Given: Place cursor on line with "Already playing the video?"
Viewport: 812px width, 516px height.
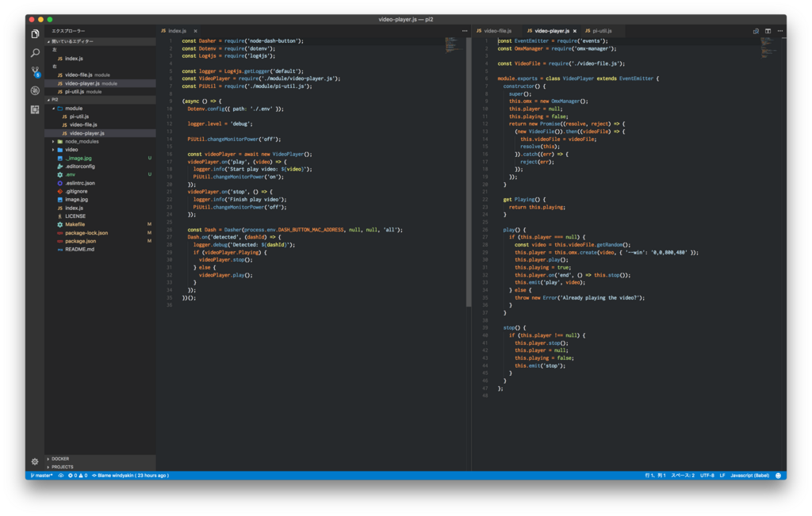Looking at the screenshot, I should (x=580, y=298).
